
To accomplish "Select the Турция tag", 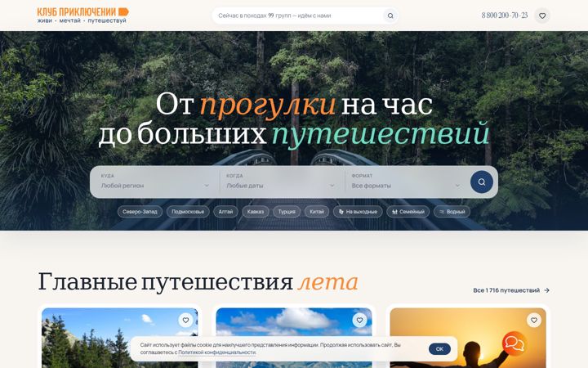I will pyautogui.click(x=287, y=212).
